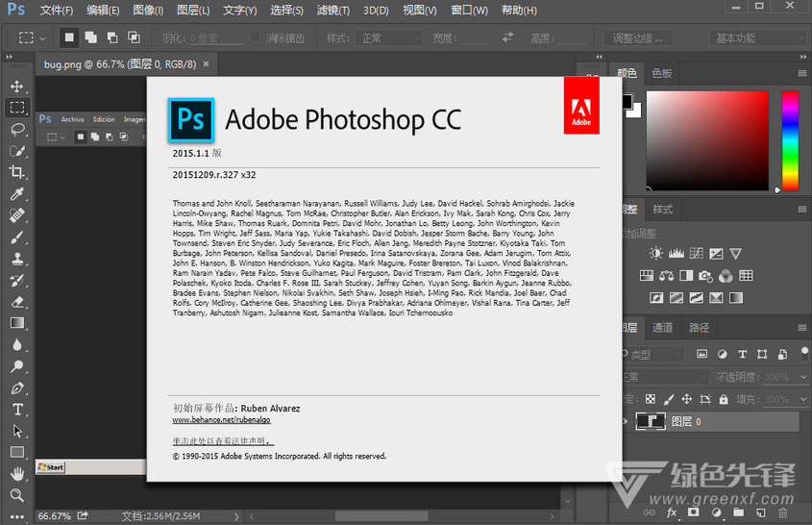Image resolution: width=812 pixels, height=525 pixels.
Task: Choose Intersect with Selection mode
Action: click(135, 37)
